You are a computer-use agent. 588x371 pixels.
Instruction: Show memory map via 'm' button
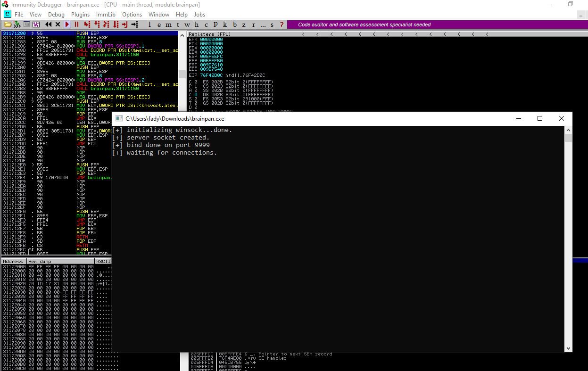coord(169,25)
